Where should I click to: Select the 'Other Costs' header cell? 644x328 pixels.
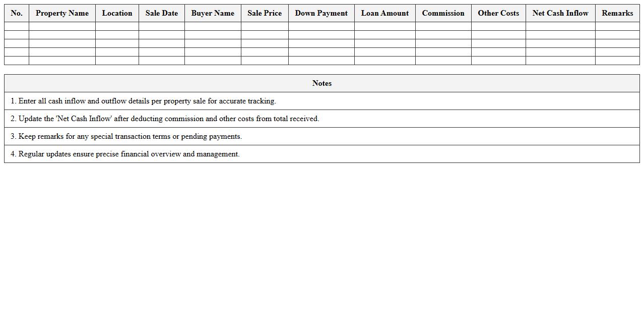point(498,13)
